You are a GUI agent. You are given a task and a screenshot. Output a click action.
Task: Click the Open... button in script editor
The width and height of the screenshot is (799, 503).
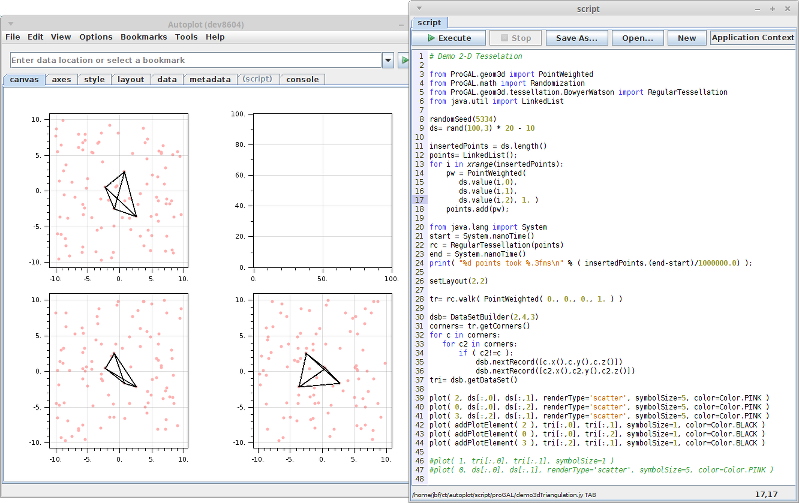[637, 38]
